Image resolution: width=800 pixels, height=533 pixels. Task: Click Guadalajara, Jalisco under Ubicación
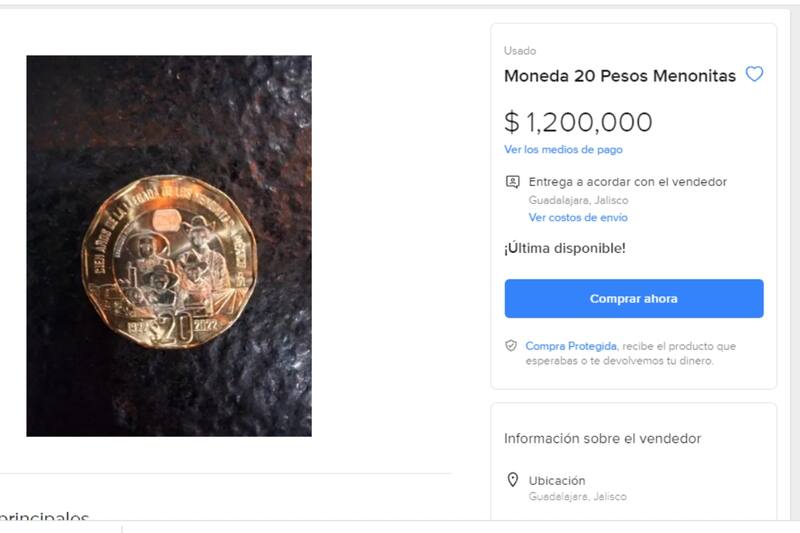pyautogui.click(x=578, y=496)
